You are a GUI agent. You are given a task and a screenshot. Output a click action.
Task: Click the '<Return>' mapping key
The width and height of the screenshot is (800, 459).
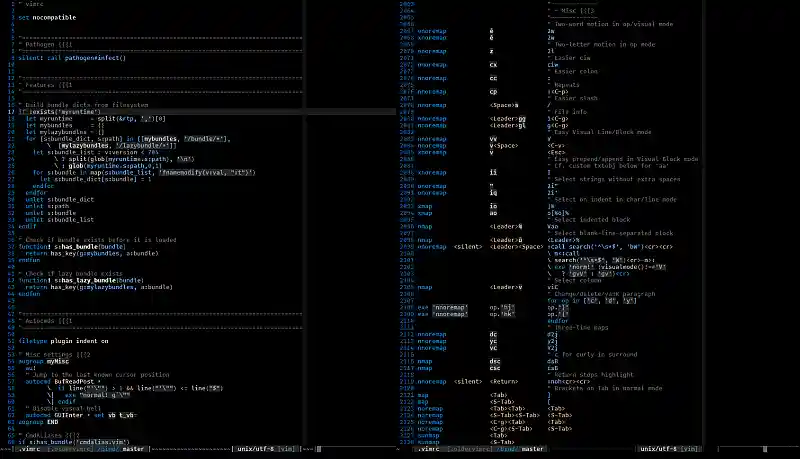504,381
